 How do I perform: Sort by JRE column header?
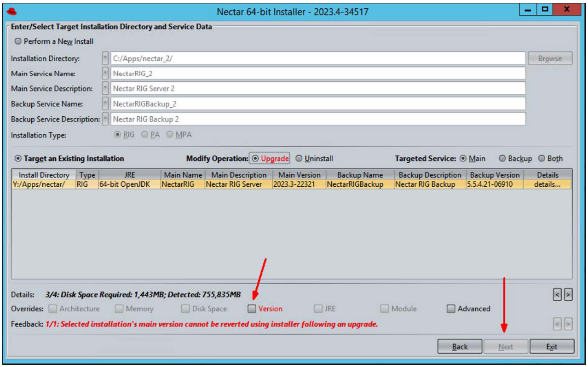130,175
